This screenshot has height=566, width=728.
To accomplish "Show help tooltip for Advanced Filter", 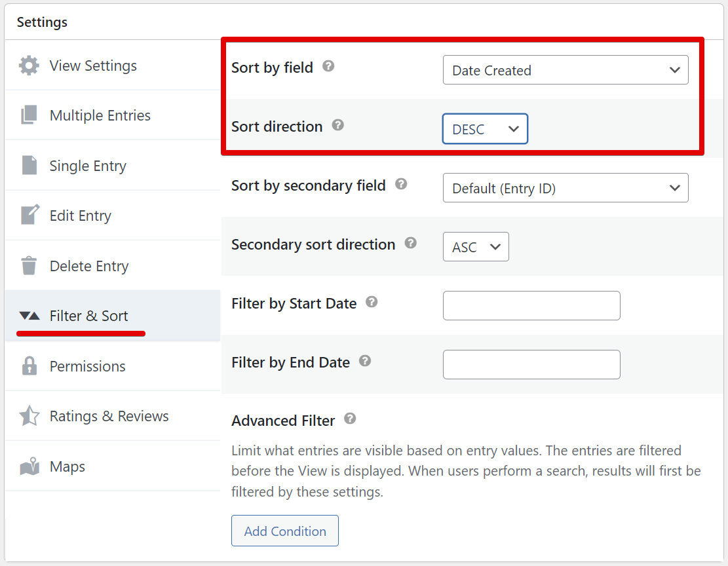I will 350,419.
